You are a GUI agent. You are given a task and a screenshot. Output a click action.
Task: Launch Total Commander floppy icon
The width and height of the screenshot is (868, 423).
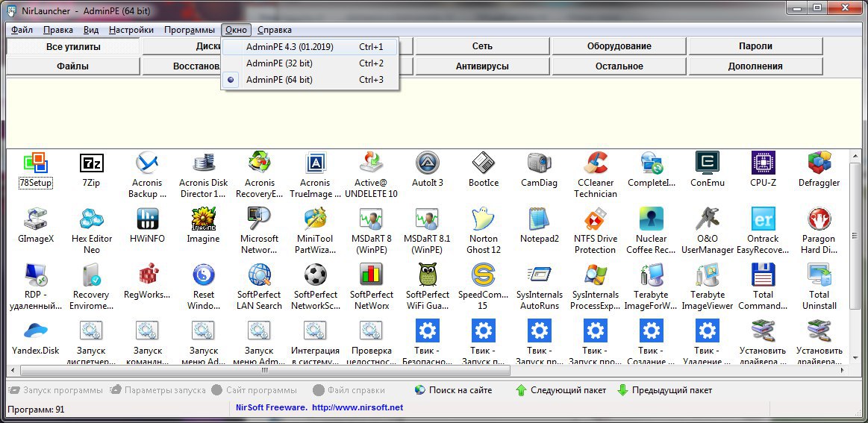click(x=764, y=275)
